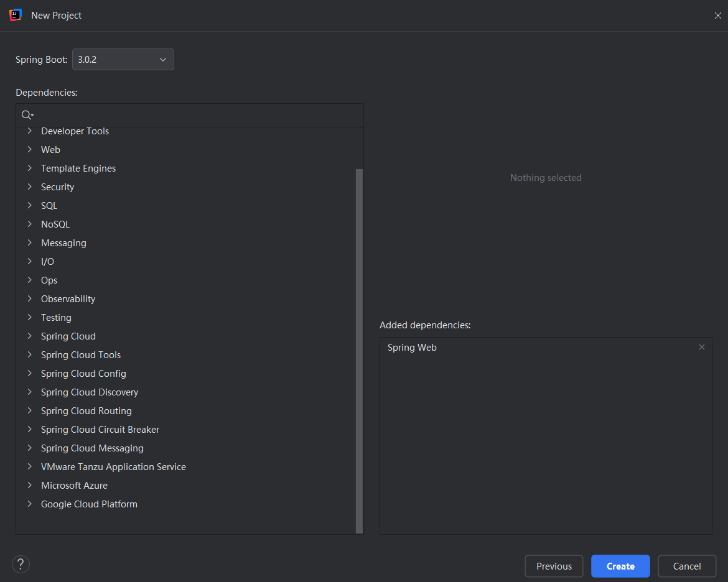Select the Template Engines label

pos(78,168)
